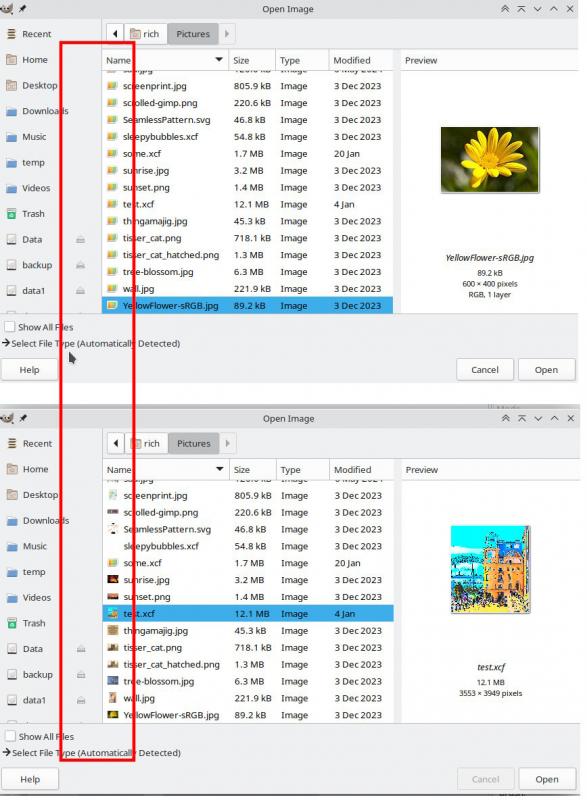This screenshot has height=800, width=587.
Task: Click forward arrow after Pictures in top dialog
Action: click(227, 34)
